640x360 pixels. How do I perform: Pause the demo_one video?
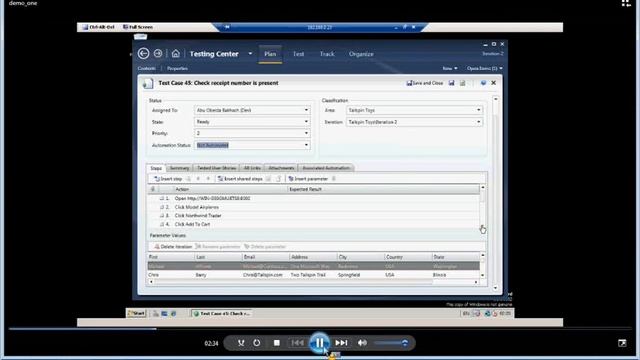click(320, 343)
